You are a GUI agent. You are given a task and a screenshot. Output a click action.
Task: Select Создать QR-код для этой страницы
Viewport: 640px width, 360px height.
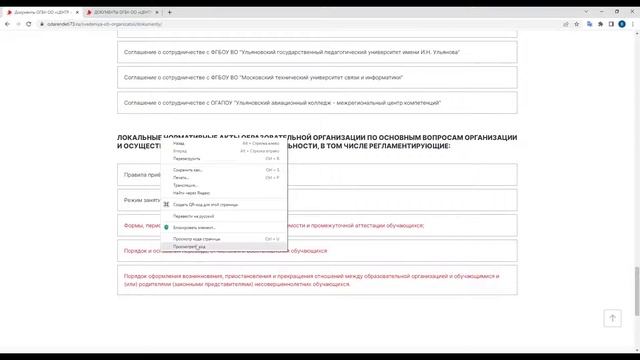coord(224,204)
